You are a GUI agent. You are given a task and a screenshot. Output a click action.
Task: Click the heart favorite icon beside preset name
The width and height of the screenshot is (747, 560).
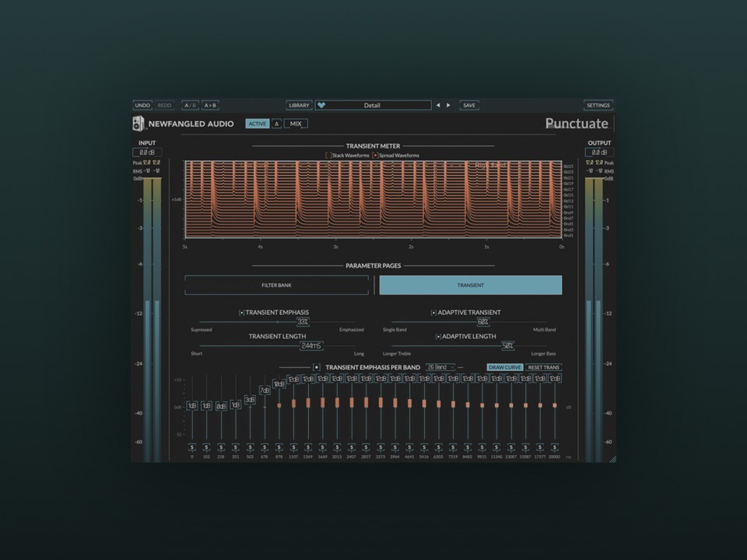click(321, 105)
